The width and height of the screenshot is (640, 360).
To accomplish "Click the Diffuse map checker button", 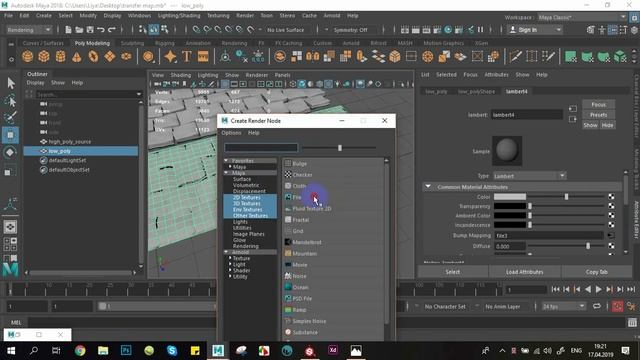I will [611, 246].
